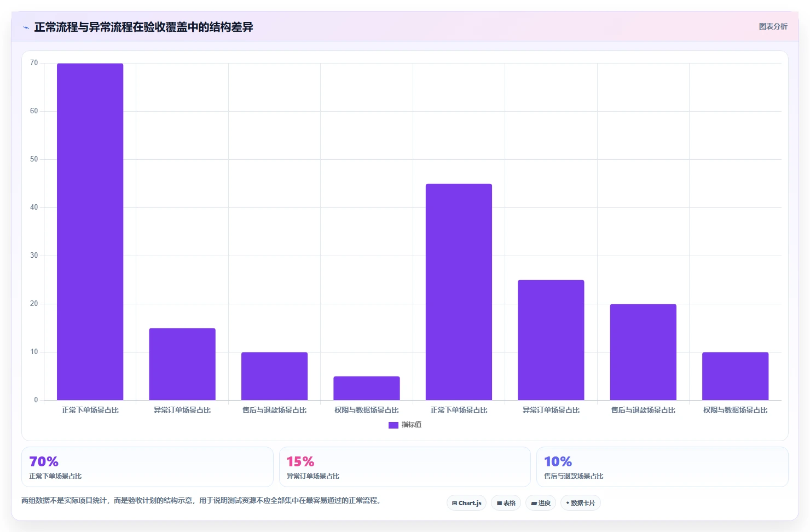Click the 异常订单场景占比 bar valued 15
Viewport: 810px width, 532px height.
point(182,364)
